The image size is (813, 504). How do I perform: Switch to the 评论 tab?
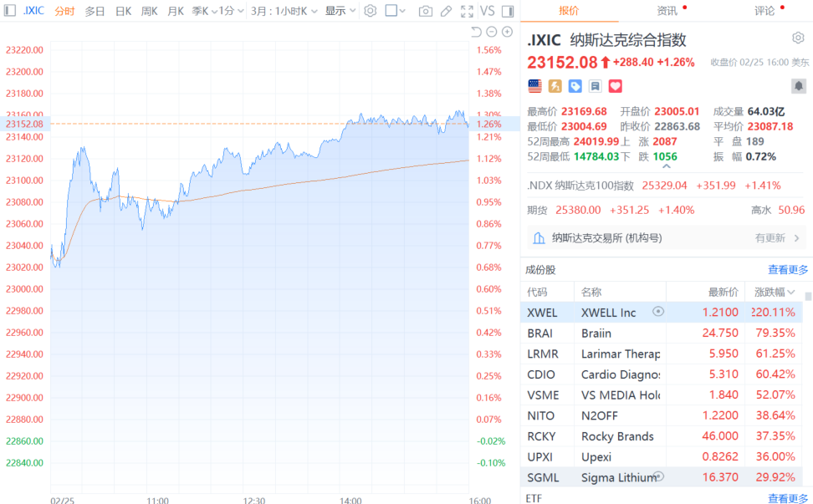click(x=764, y=11)
